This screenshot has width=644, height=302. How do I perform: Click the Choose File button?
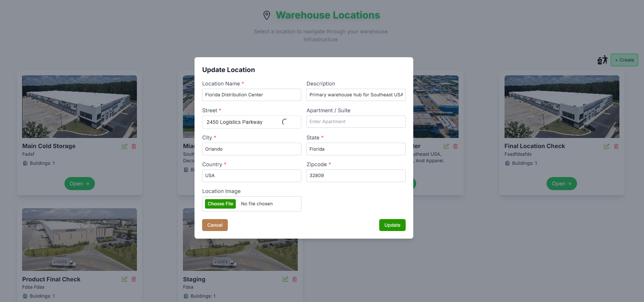(x=220, y=204)
